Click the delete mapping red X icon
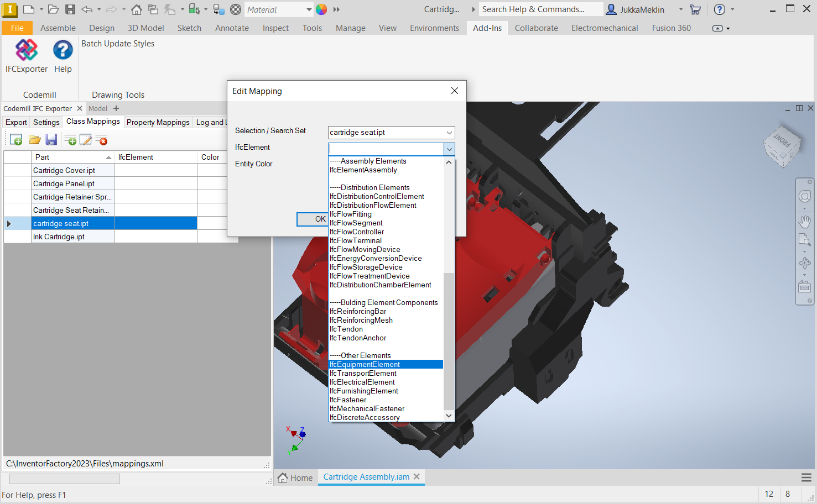This screenshot has height=504, width=817. [x=101, y=140]
